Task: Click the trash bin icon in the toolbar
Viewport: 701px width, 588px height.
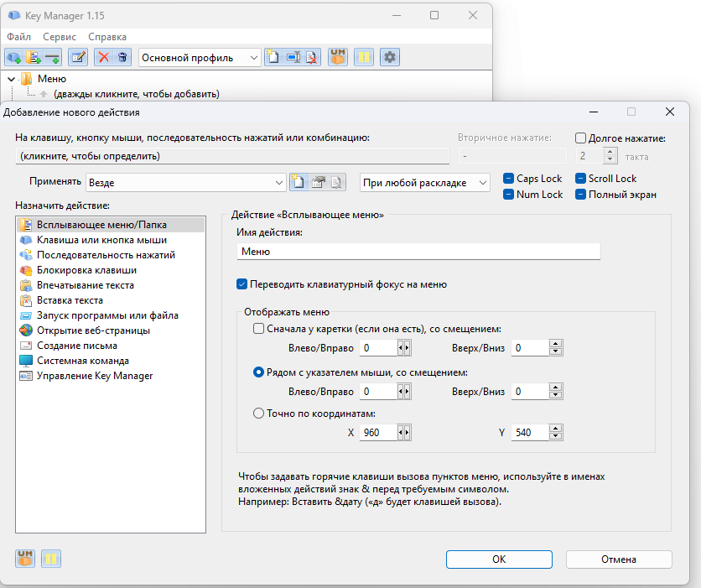Action: 122,57
